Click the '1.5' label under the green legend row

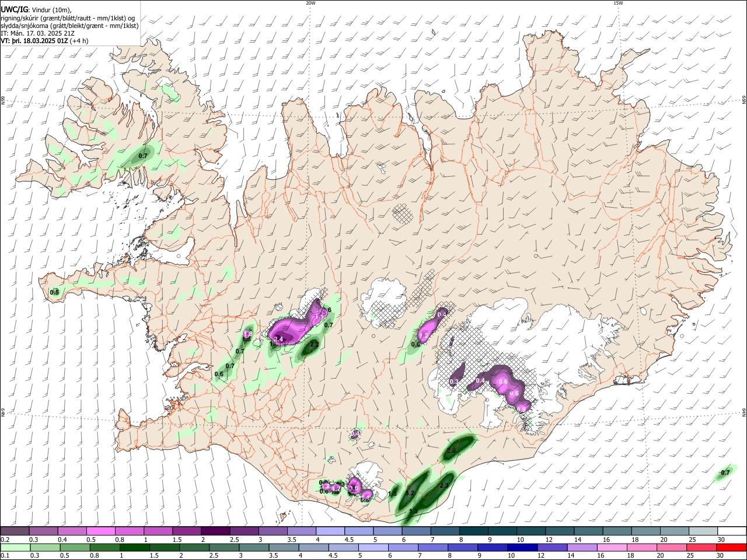click(x=155, y=556)
